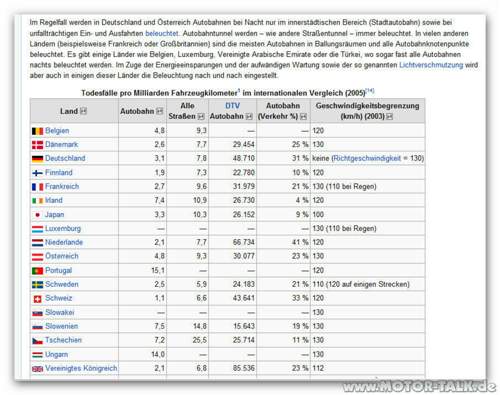The image size is (500, 395).
Task: Click the Netherlands flag icon
Action: pos(37,243)
